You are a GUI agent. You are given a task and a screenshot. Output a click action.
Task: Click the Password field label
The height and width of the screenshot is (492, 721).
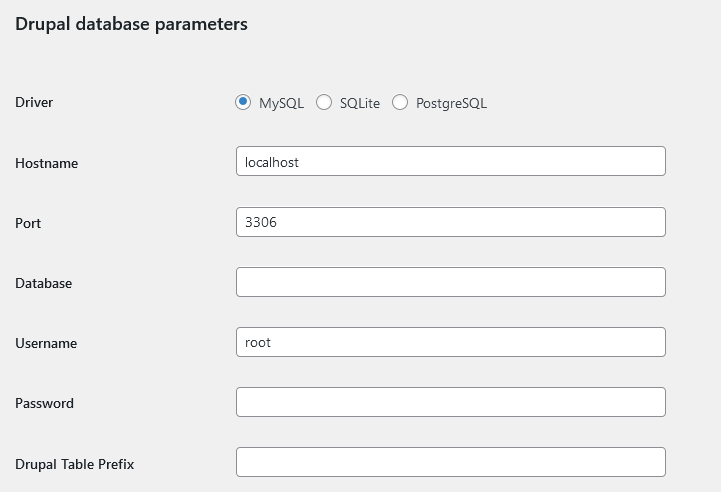(x=44, y=403)
